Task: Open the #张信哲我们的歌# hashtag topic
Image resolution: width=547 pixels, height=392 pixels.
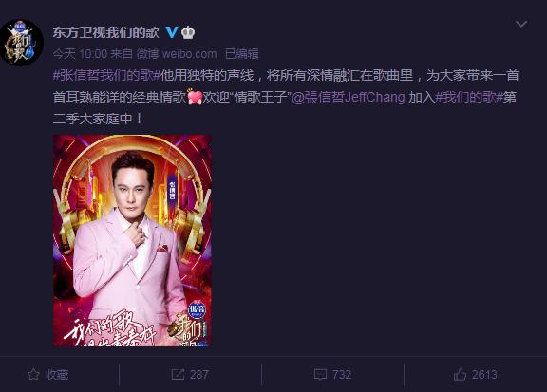Action: point(106,75)
